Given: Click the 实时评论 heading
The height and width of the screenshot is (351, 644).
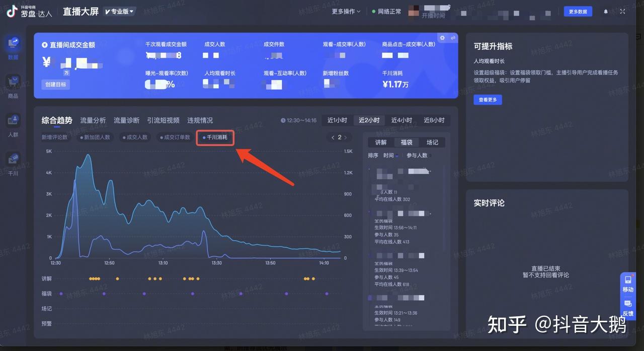Looking at the screenshot, I should coord(489,203).
